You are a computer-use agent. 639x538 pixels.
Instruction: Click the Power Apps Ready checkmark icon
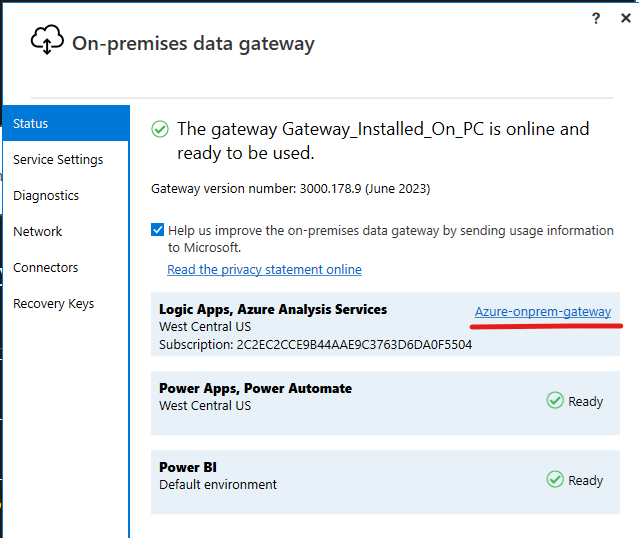(555, 401)
